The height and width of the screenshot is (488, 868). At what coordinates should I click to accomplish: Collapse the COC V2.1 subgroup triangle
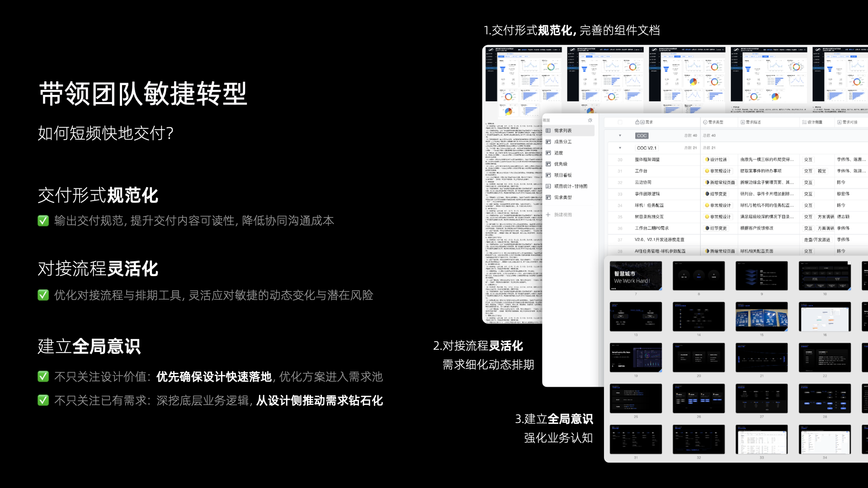point(620,148)
